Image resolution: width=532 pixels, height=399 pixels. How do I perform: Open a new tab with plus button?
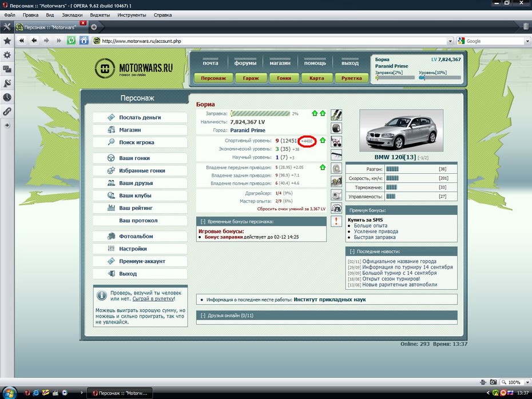tap(94, 27)
